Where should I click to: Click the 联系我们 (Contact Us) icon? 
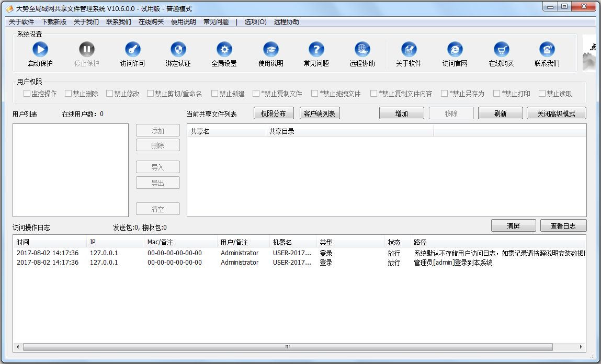click(x=547, y=53)
